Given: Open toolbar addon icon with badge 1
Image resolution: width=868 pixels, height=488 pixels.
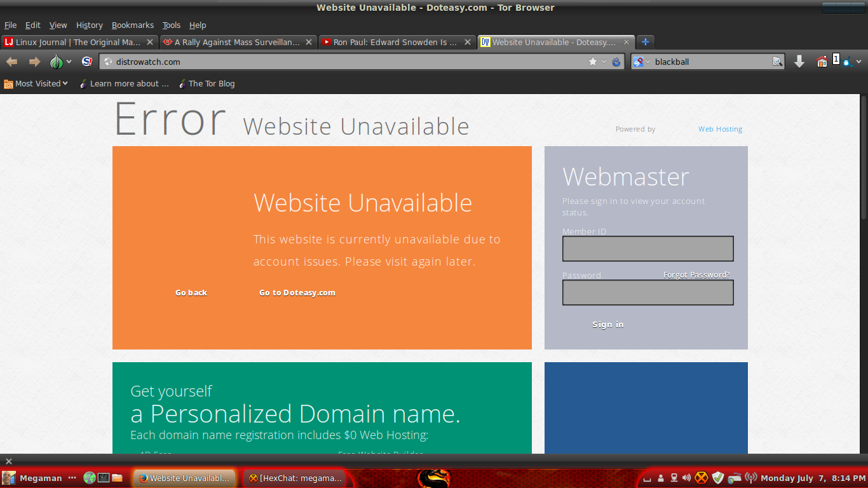Looking at the screenshot, I should (x=842, y=61).
